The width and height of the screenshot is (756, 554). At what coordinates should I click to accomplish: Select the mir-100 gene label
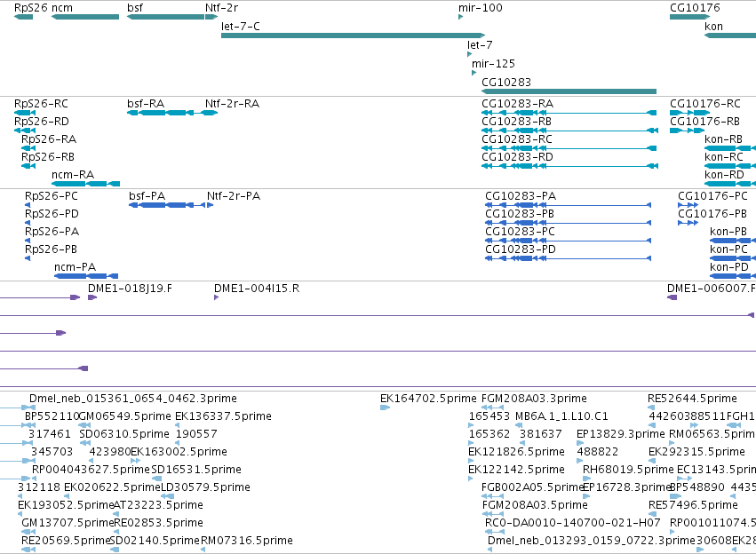coord(481,8)
